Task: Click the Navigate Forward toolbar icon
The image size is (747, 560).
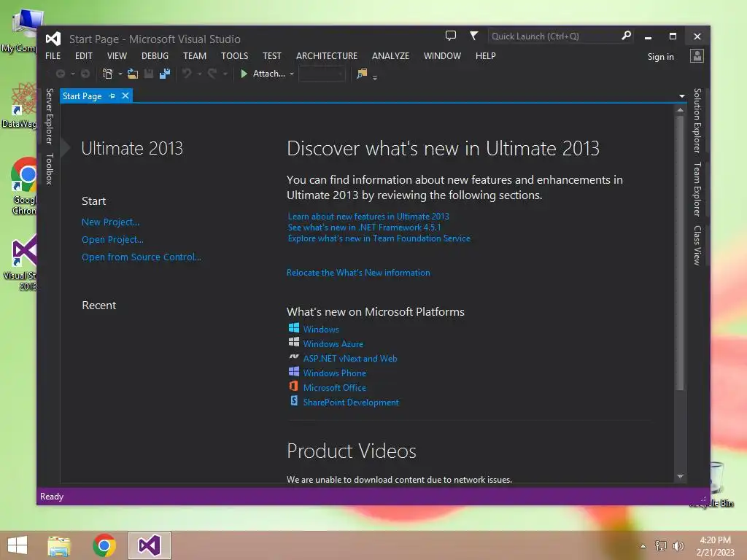Action: pos(85,74)
